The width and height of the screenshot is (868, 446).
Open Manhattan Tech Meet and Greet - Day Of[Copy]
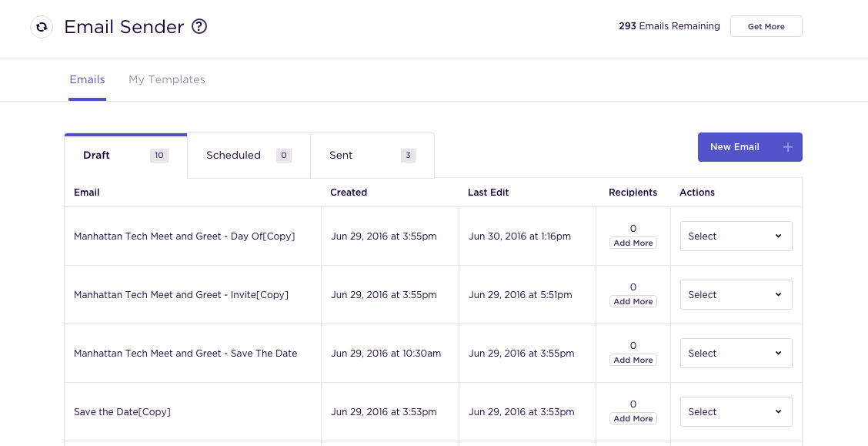click(185, 236)
